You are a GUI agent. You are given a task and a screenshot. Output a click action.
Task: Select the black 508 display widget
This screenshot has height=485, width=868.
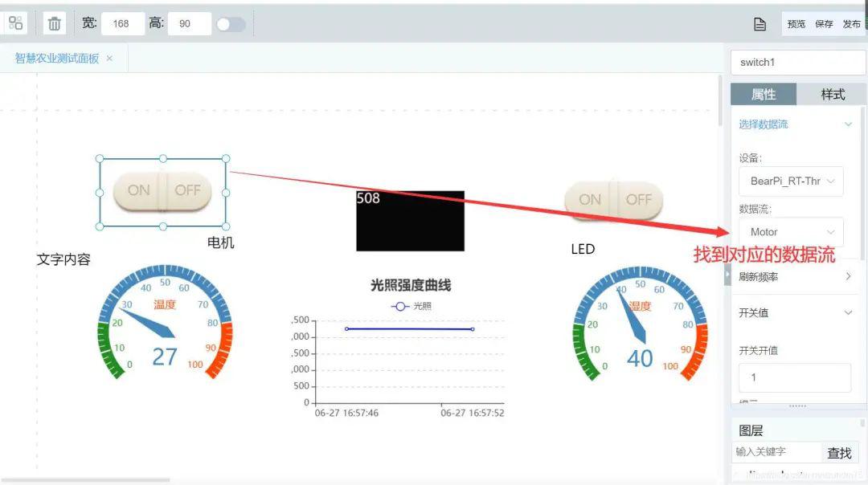410,221
